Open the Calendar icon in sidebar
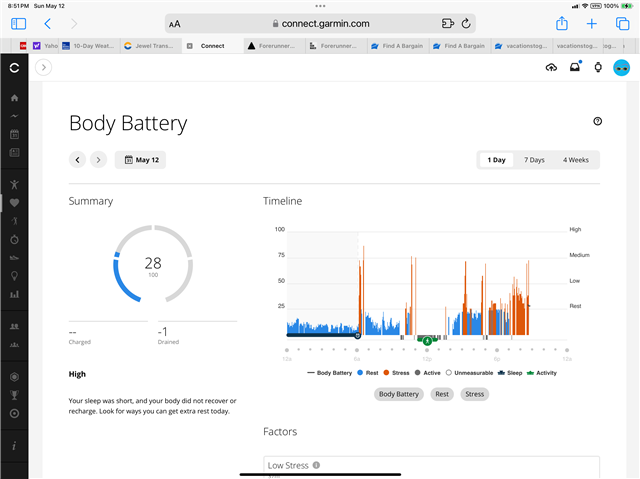The width and height of the screenshot is (640, 479). point(14,134)
